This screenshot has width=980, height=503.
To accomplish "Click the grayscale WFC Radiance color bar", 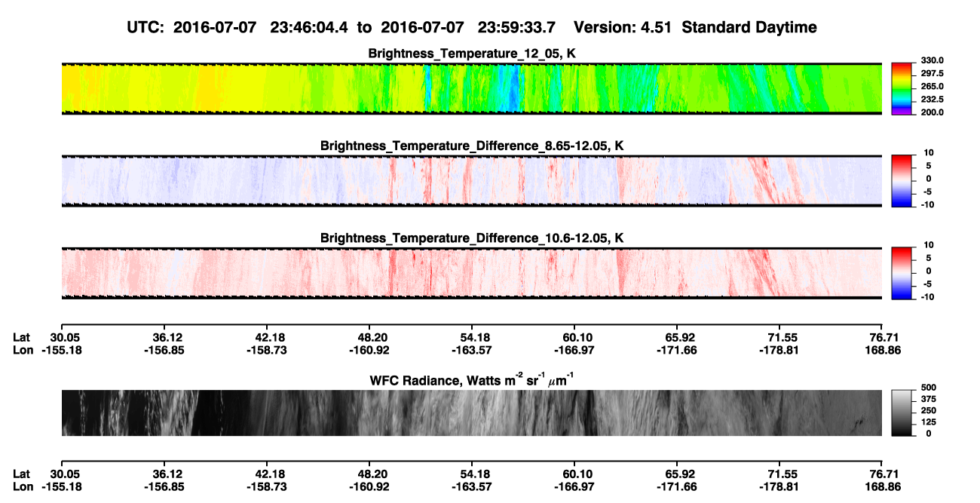I will (902, 413).
